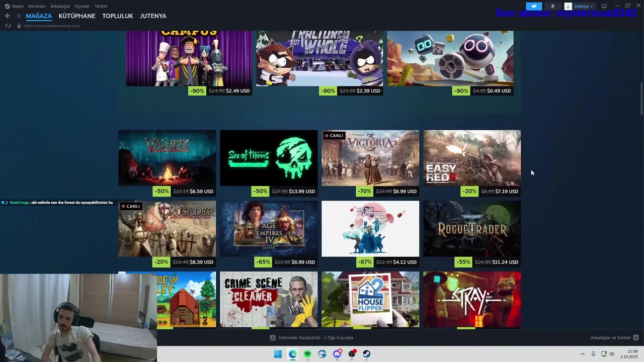
Task: Select the KÜTÜPHANE tab
Action: pyautogui.click(x=77, y=16)
